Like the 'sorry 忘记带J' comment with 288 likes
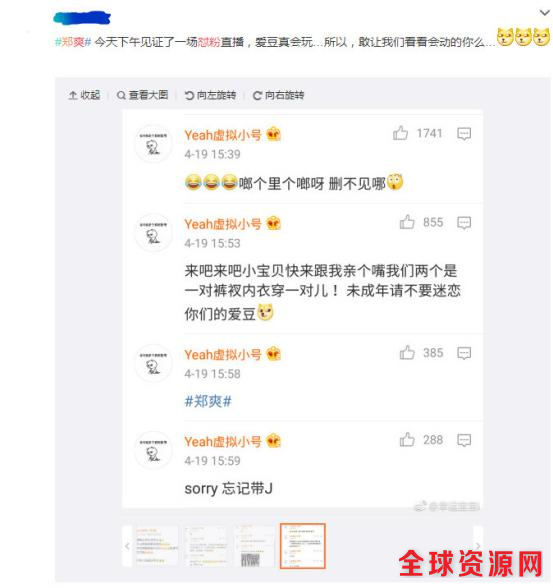Screen dimensions: 553x588 click(407, 440)
